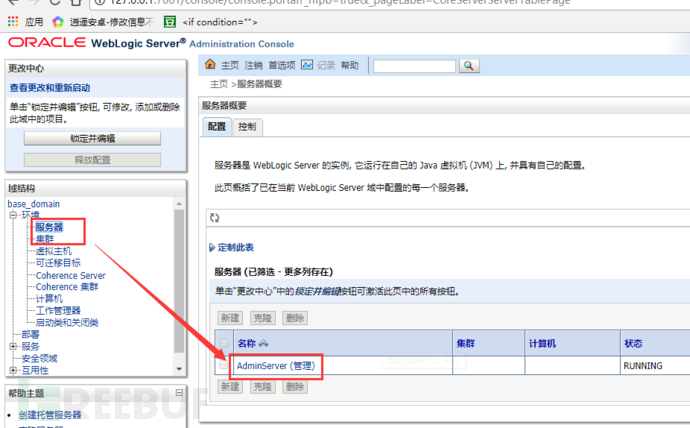Select 虚拟主机 in the domain tree
The image size is (690, 428).
click(x=54, y=251)
